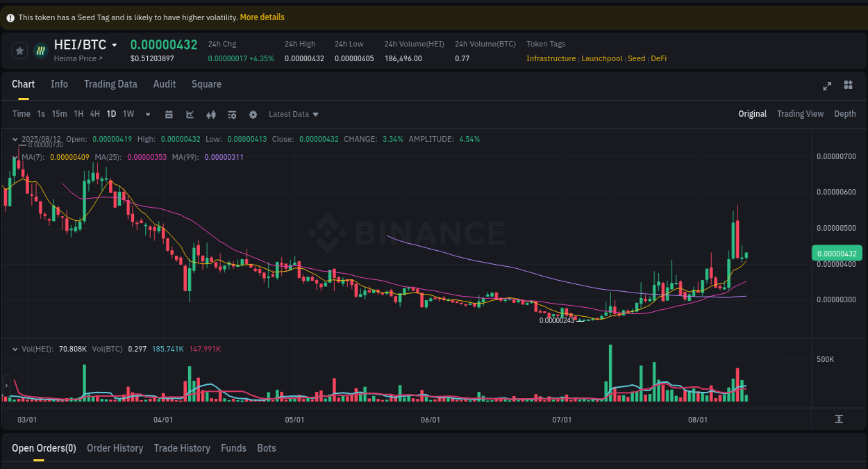Star the HEI/BTC pair as favorite

[x=19, y=50]
